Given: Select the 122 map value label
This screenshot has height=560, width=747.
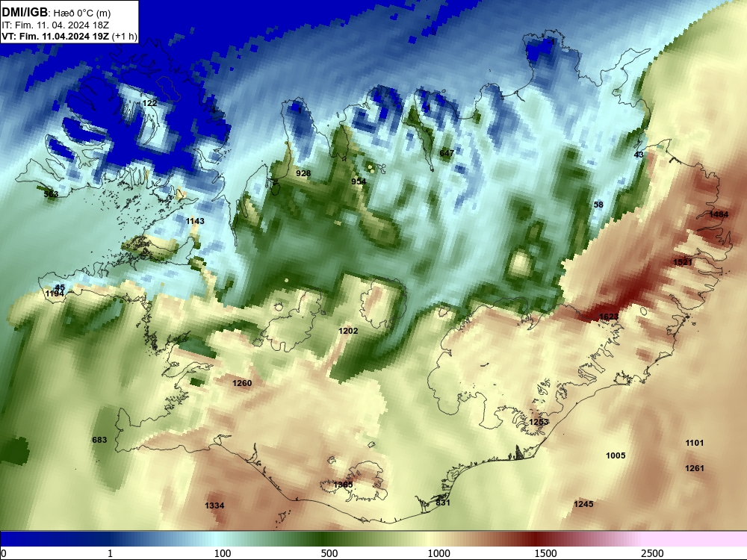Looking at the screenshot, I should coord(149,103).
